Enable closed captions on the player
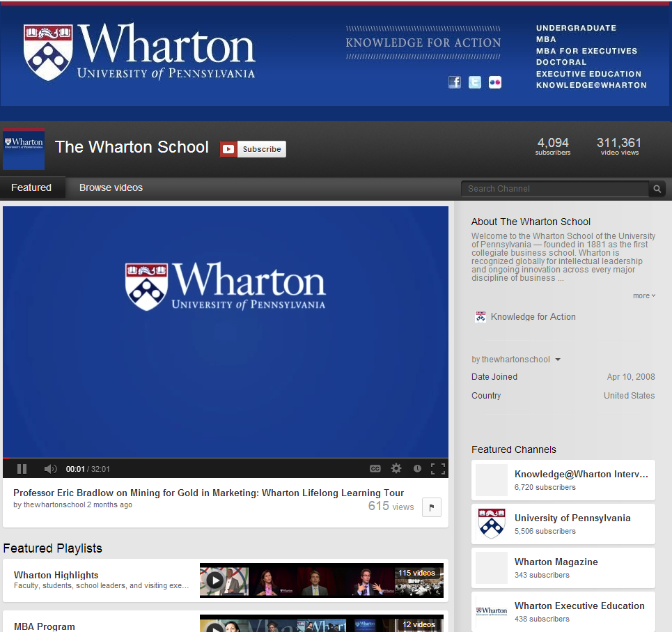The width and height of the screenshot is (672, 632). coord(375,468)
